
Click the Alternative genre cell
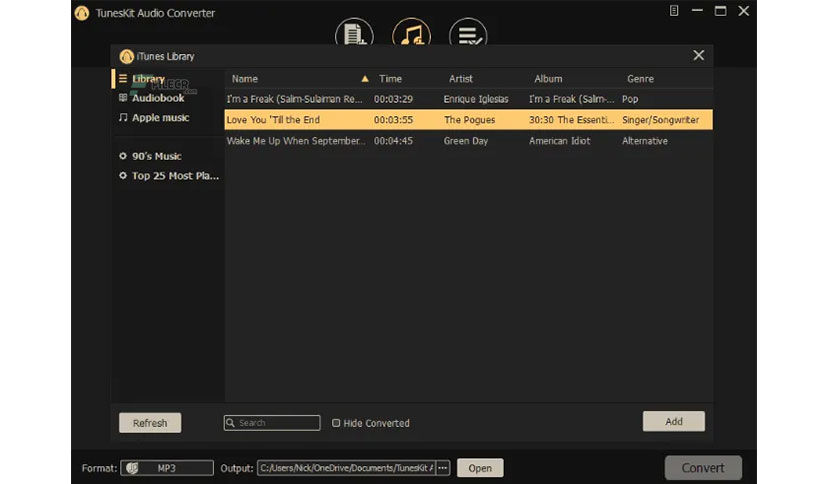click(x=645, y=141)
